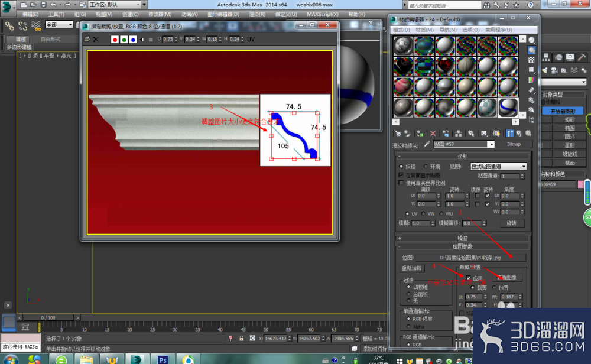Click the bitmap path PU线条.jpg button
Image resolution: width=591 pixels, height=364 pixels.
(470, 258)
